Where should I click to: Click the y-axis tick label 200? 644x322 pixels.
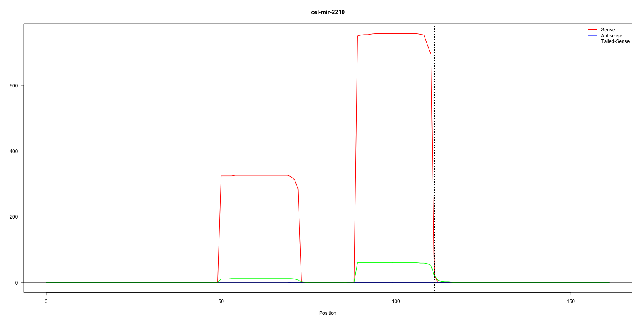coord(14,217)
